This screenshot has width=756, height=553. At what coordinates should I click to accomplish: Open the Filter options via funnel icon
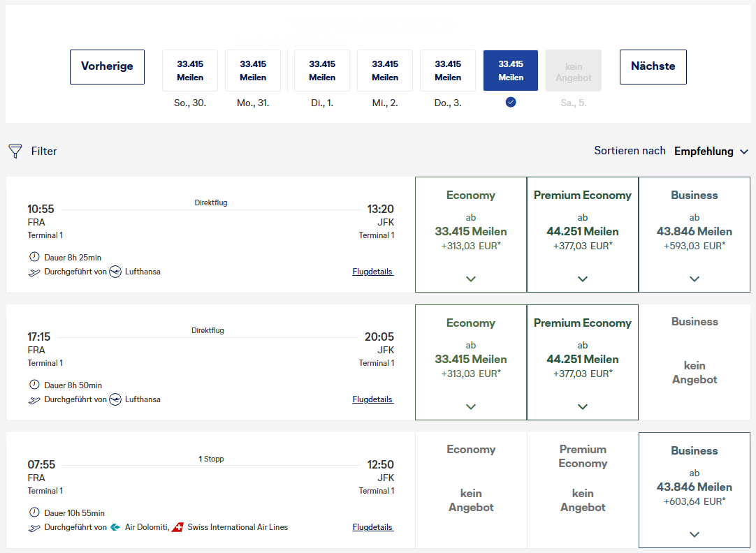tap(15, 151)
